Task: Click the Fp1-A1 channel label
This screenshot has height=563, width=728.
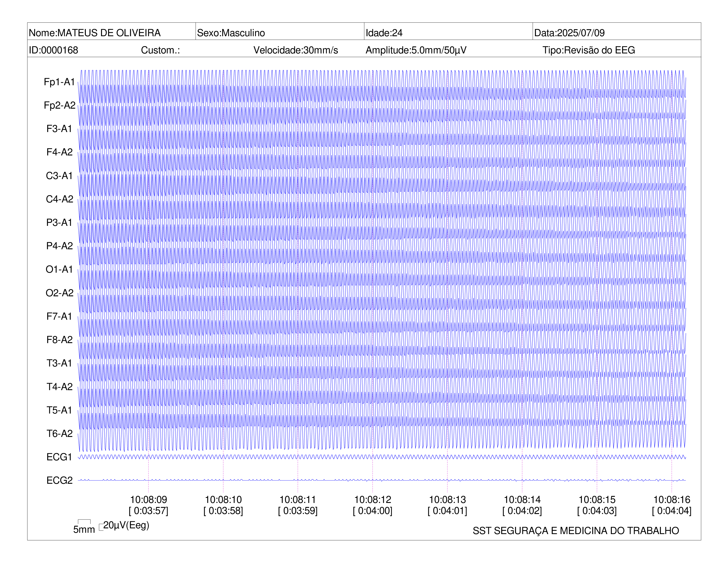Action: pyautogui.click(x=59, y=82)
